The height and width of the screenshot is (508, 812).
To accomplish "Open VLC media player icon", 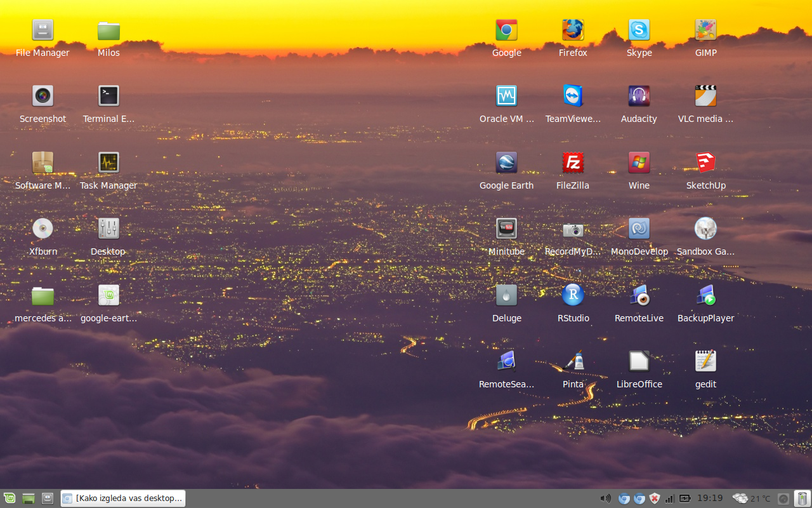I will coord(705,96).
